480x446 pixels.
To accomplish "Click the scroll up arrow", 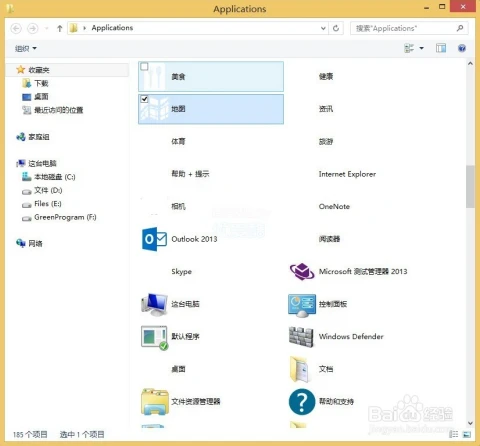I will [470, 63].
